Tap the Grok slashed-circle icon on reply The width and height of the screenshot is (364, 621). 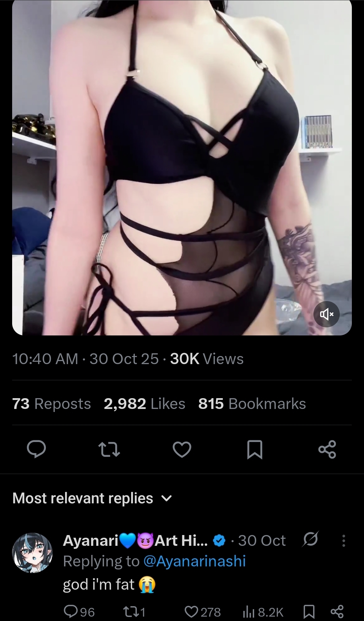[x=310, y=540]
